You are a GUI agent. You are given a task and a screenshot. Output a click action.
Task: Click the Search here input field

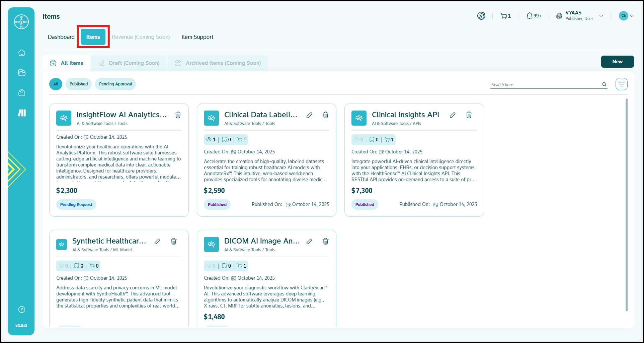[546, 84]
